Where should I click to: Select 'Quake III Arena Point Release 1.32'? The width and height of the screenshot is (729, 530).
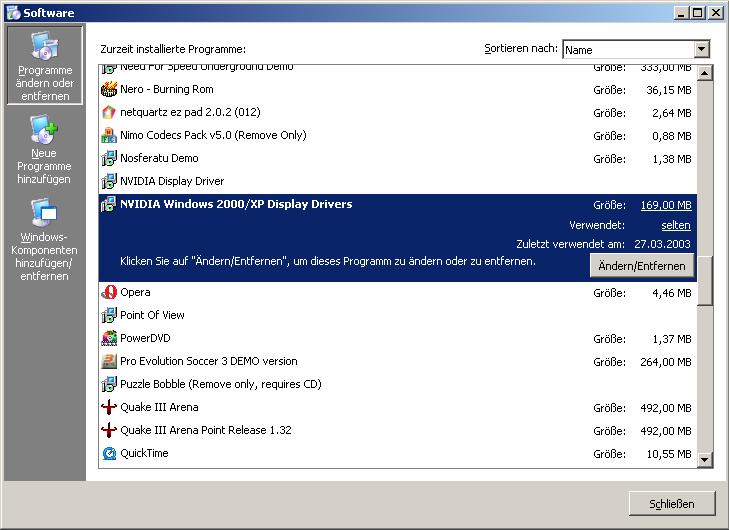(x=398, y=430)
